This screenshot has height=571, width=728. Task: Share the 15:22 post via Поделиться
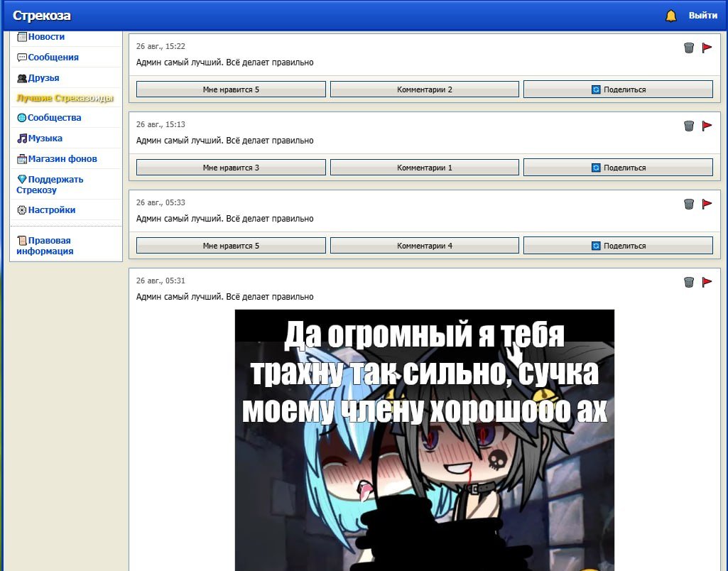[618, 89]
